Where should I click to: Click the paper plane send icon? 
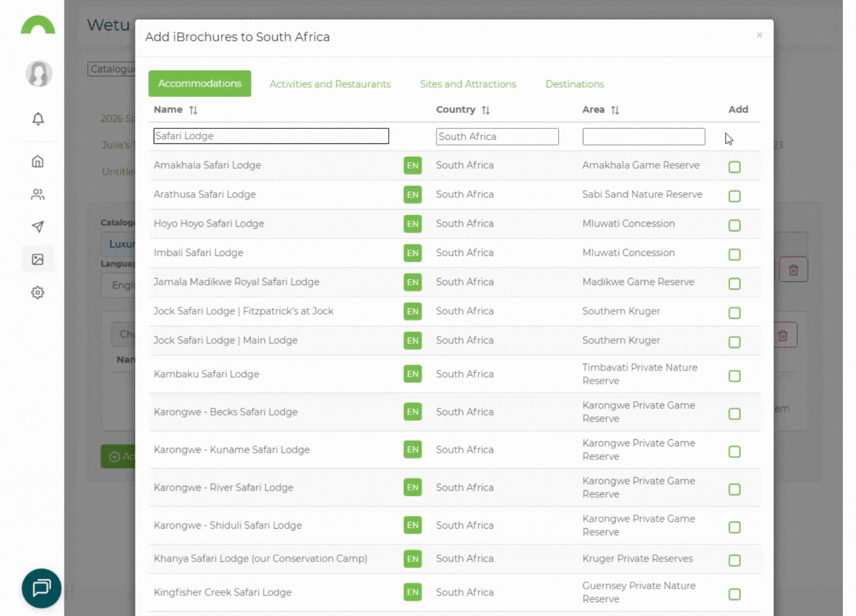38,227
